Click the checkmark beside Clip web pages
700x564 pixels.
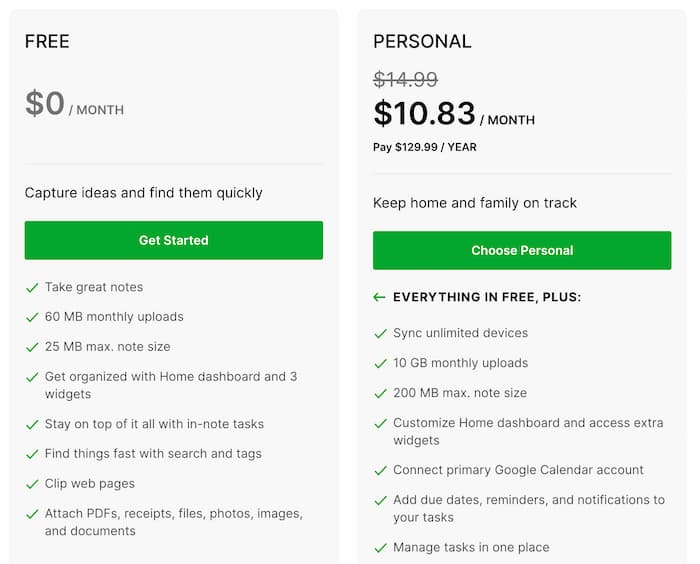pos(32,484)
